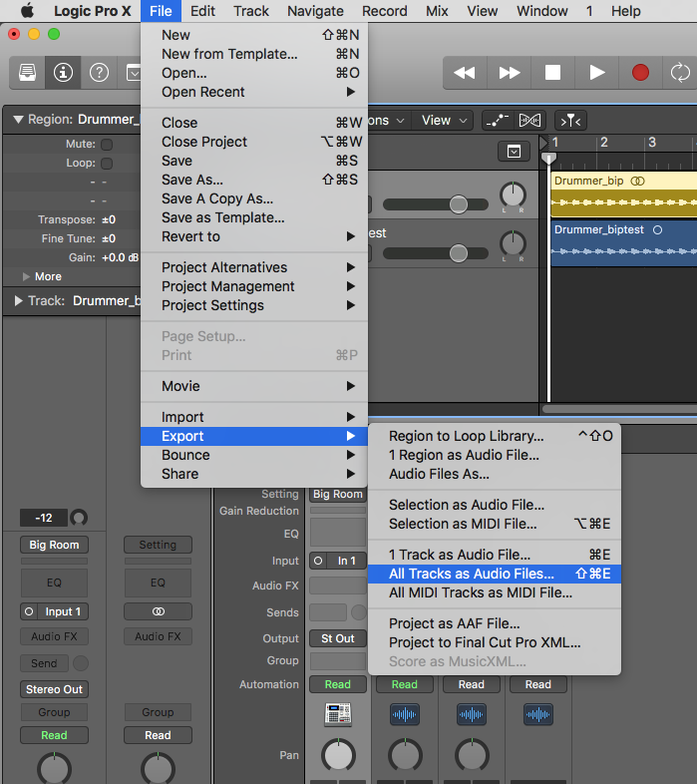Toggle the Loop checkbox in Region inspector
The image size is (697, 784).
[x=107, y=164]
